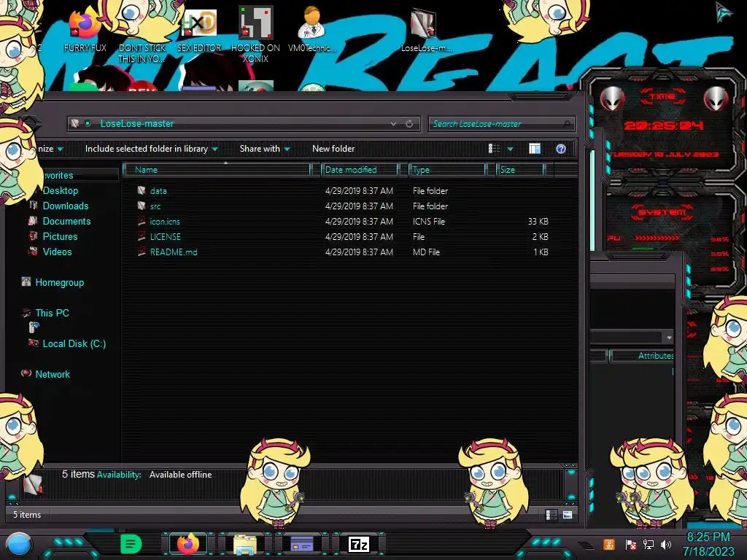Click the ICNS File type cell
The width and height of the screenshot is (747, 560).
point(429,222)
